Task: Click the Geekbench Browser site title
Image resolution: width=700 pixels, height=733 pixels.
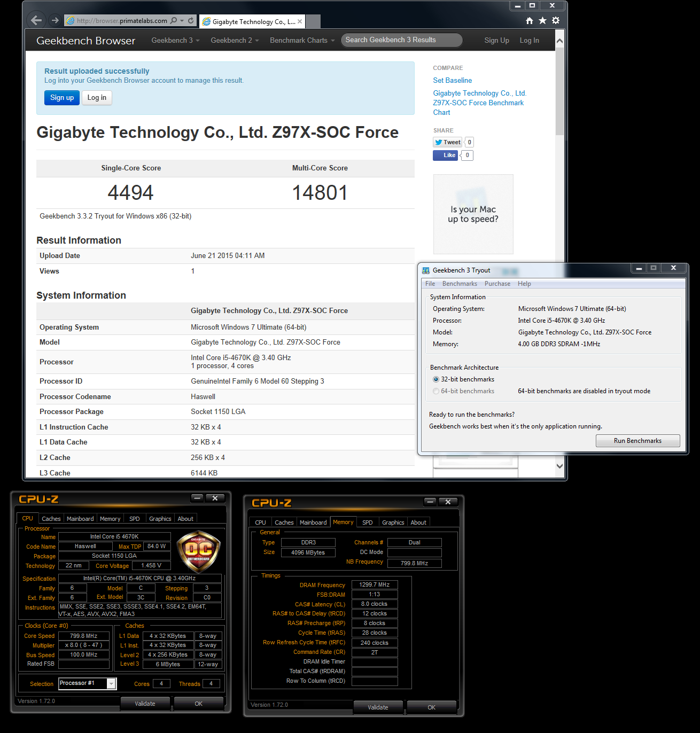Action: tap(85, 41)
